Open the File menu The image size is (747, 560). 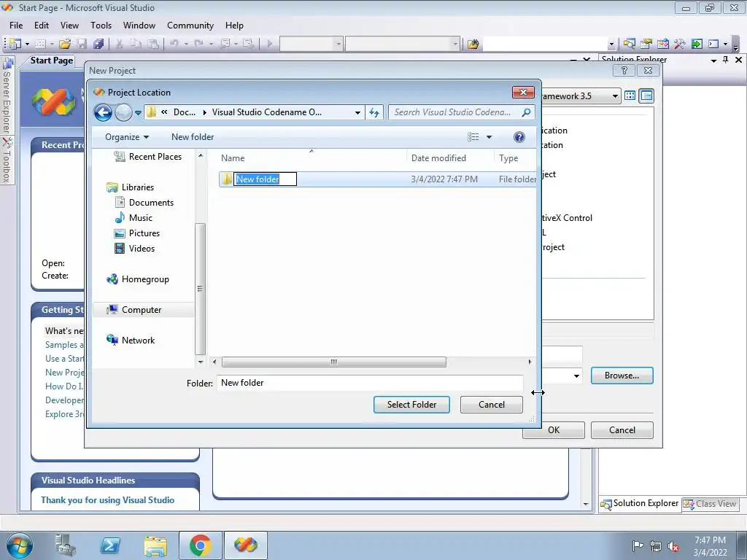point(16,26)
